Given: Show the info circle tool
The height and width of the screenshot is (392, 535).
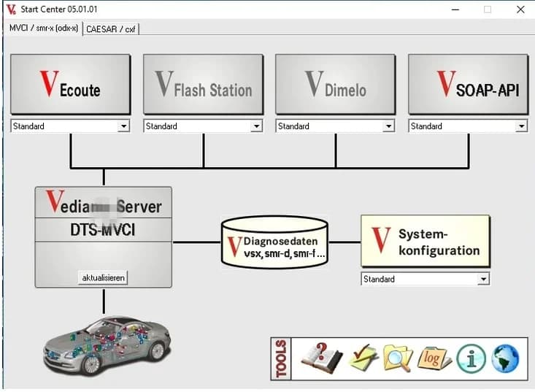Looking at the screenshot, I should point(472,359).
